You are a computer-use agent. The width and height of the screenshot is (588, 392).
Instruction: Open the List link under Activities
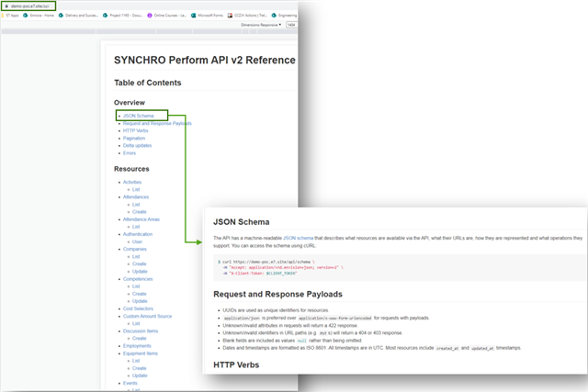coord(136,190)
